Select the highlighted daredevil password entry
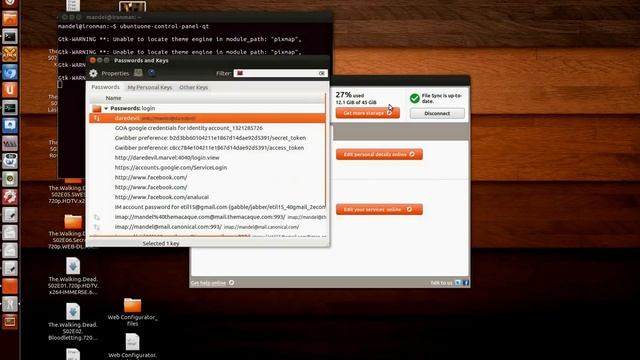The width and height of the screenshot is (640, 360). 207,118
